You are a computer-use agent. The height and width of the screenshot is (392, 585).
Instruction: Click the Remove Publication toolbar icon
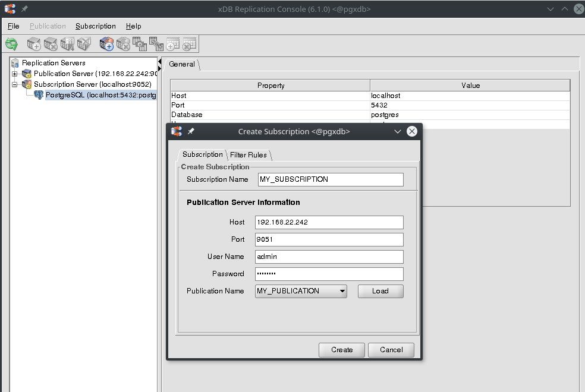51,44
